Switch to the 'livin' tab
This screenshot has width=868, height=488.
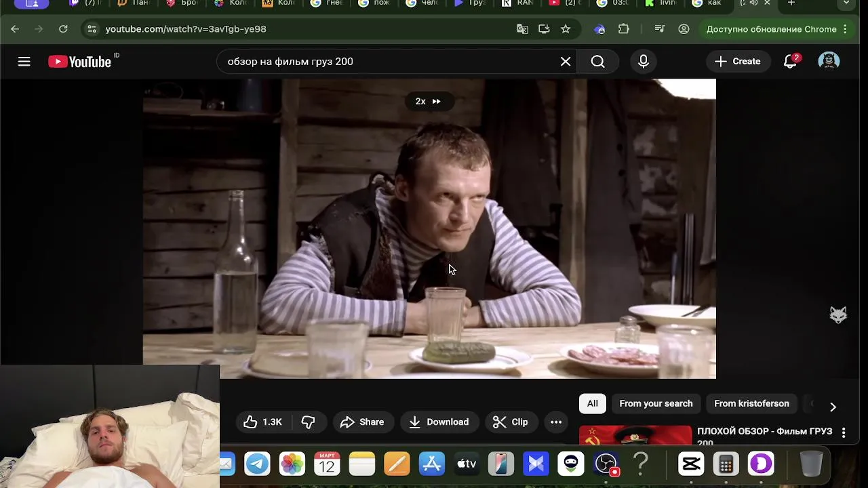click(661, 3)
